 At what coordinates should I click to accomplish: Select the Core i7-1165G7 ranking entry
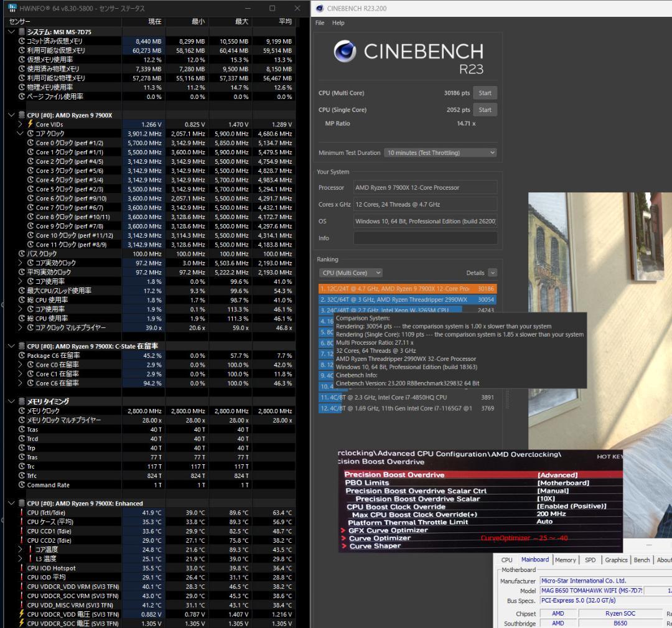(407, 408)
